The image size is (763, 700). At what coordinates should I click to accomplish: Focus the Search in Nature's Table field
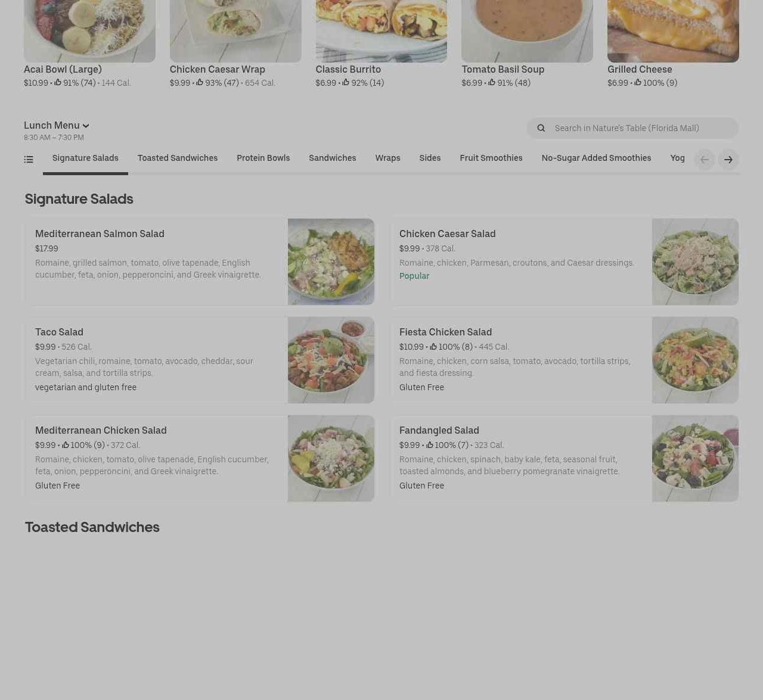(x=632, y=128)
